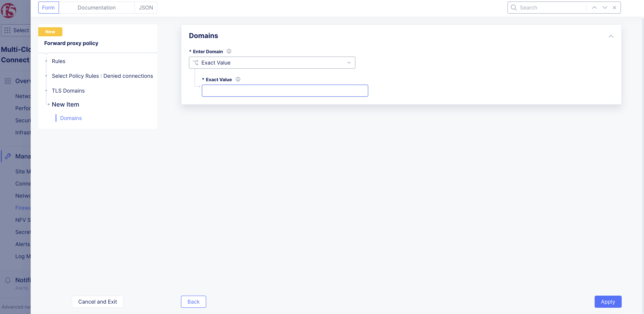The height and width of the screenshot is (314, 644).
Task: Click Cancel and Exit
Action: pyautogui.click(x=98, y=302)
